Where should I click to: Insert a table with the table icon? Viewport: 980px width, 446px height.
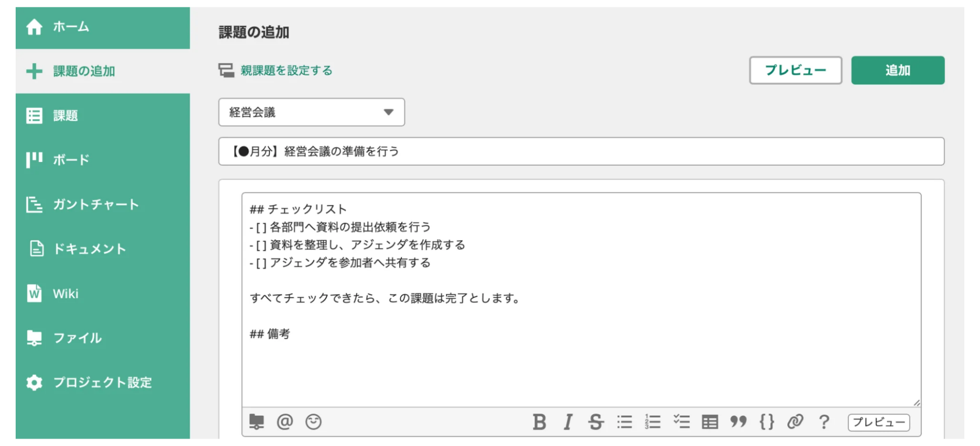point(709,422)
